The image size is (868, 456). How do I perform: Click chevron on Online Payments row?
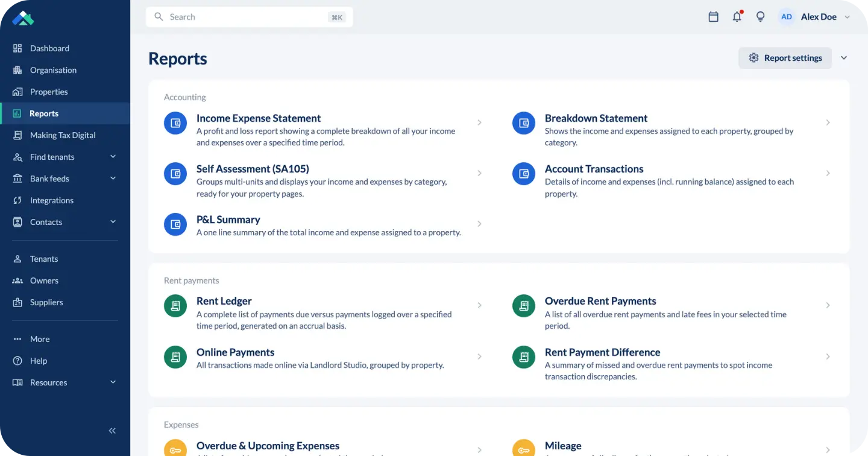[480, 356]
